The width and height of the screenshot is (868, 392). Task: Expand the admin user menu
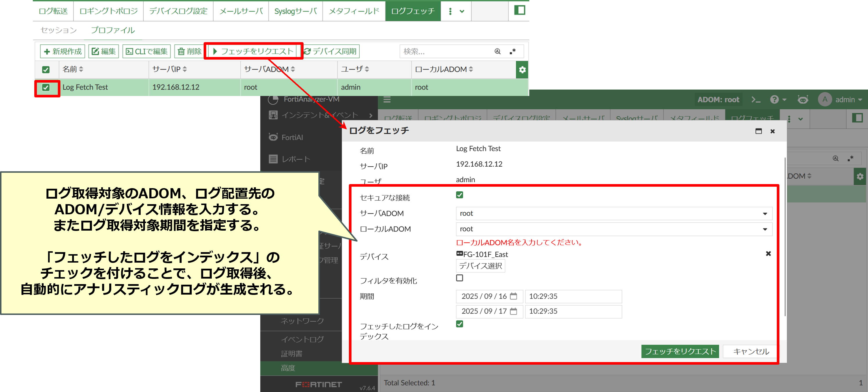(844, 99)
